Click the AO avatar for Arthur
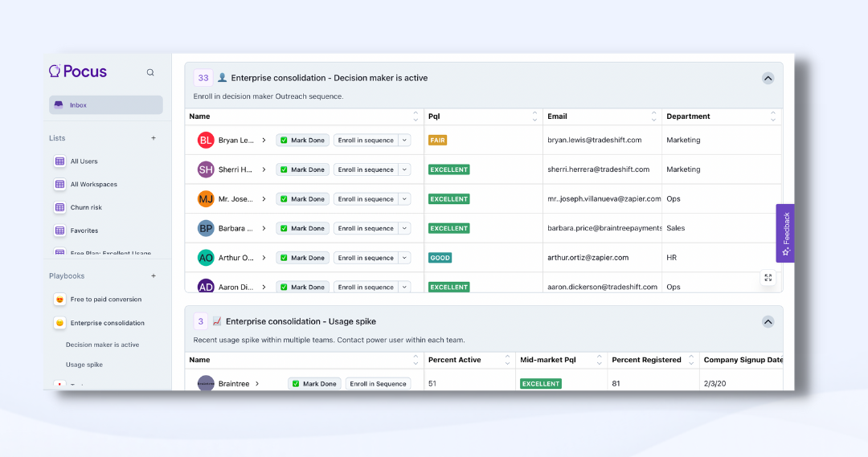The image size is (868, 457). (206, 257)
